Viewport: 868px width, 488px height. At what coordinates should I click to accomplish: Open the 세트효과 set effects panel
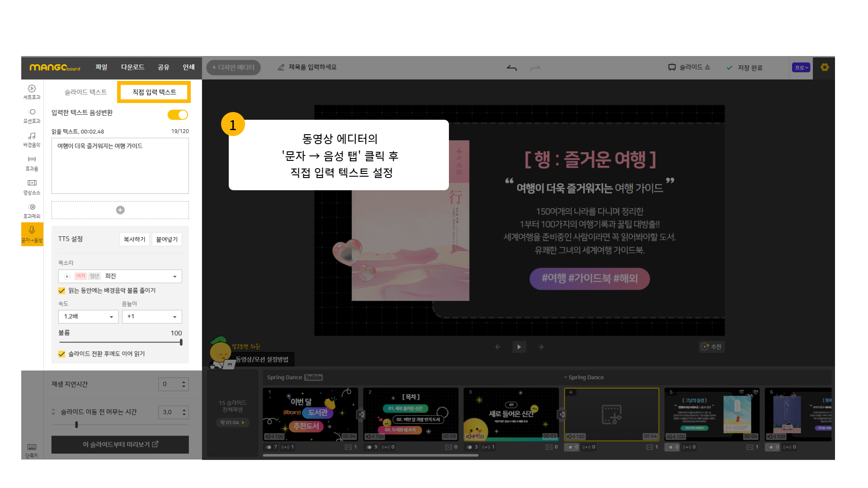click(32, 92)
